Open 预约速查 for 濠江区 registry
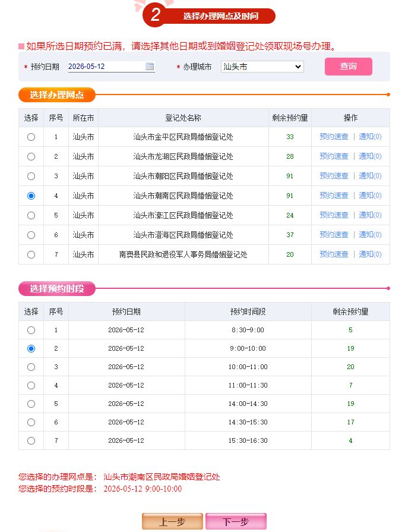Image resolution: width=405 pixels, height=532 pixels. coord(334,215)
